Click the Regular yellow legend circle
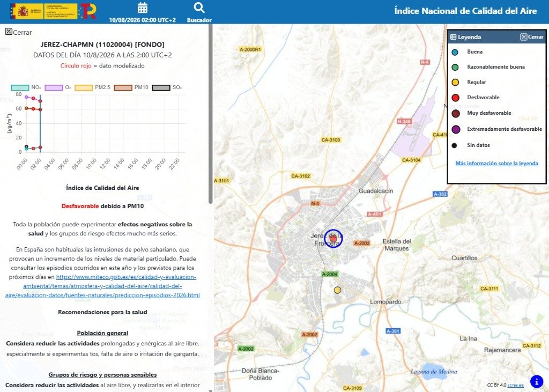 (455, 83)
